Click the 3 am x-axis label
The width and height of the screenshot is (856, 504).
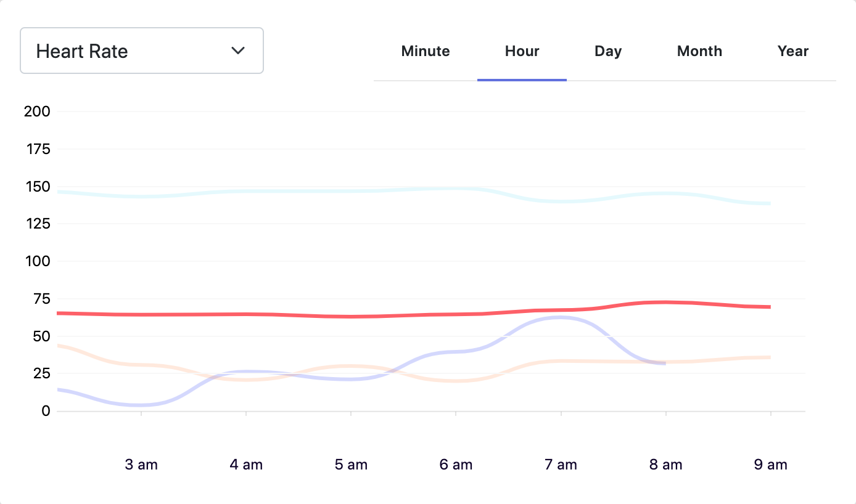tap(141, 465)
